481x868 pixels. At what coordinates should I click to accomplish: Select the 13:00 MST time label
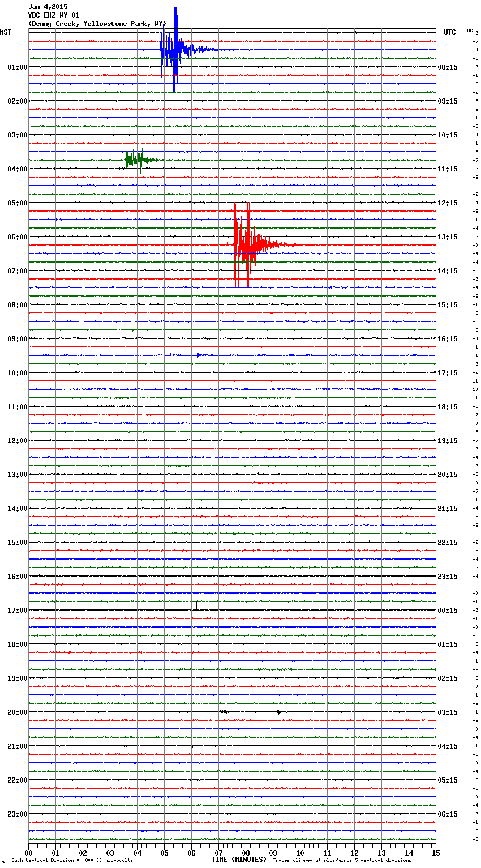pyautogui.click(x=17, y=475)
